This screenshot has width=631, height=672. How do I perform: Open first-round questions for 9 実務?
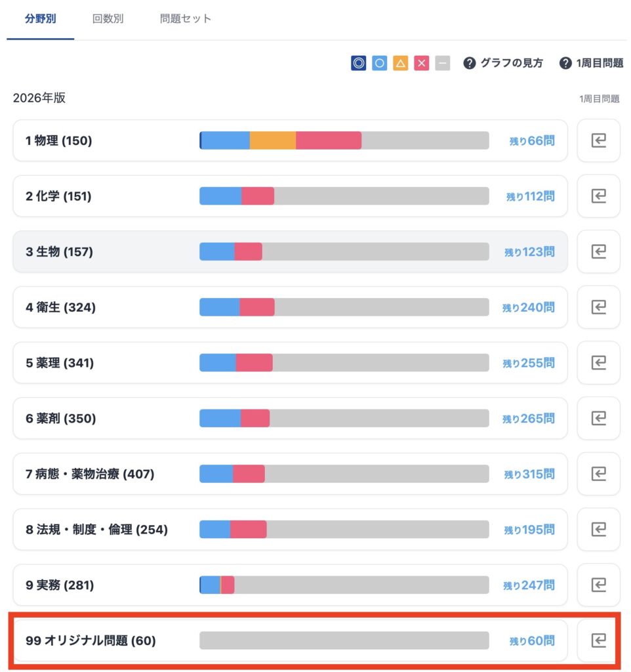tap(598, 585)
